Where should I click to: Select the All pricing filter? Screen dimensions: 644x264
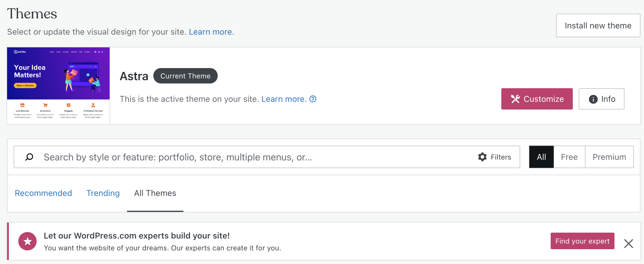pos(541,157)
